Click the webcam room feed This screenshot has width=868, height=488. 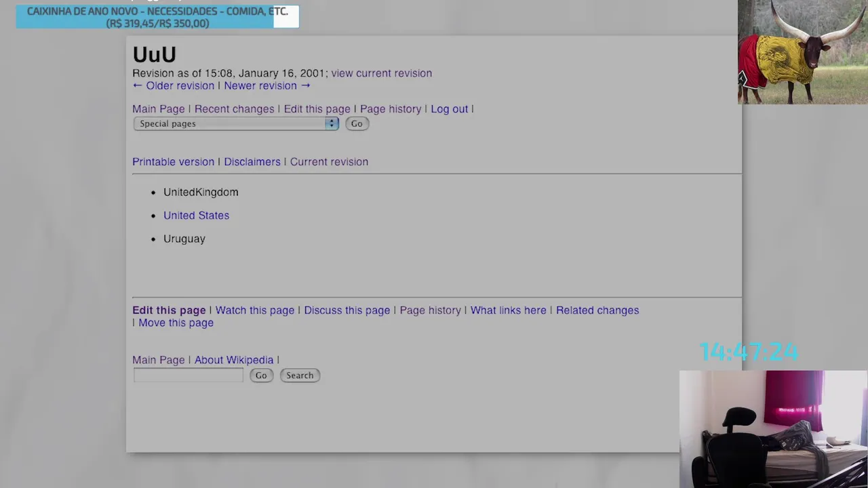(773, 429)
